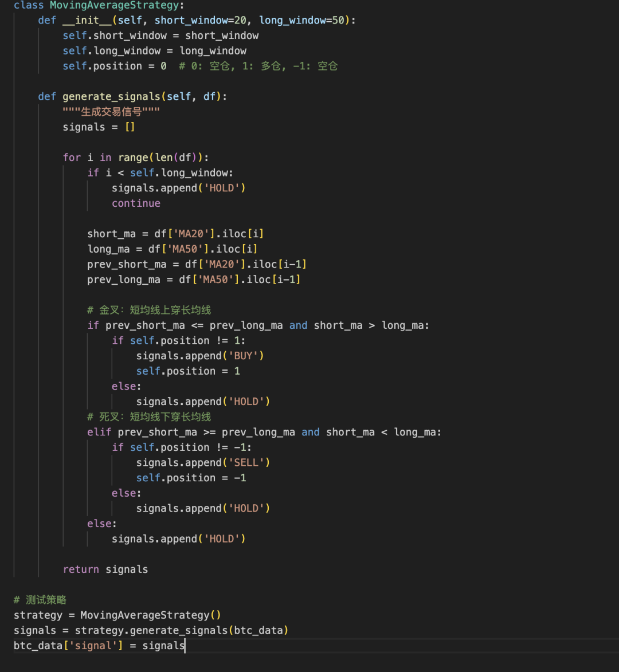
Task: Click the prev_short_ma assignment line
Action: click(x=197, y=265)
